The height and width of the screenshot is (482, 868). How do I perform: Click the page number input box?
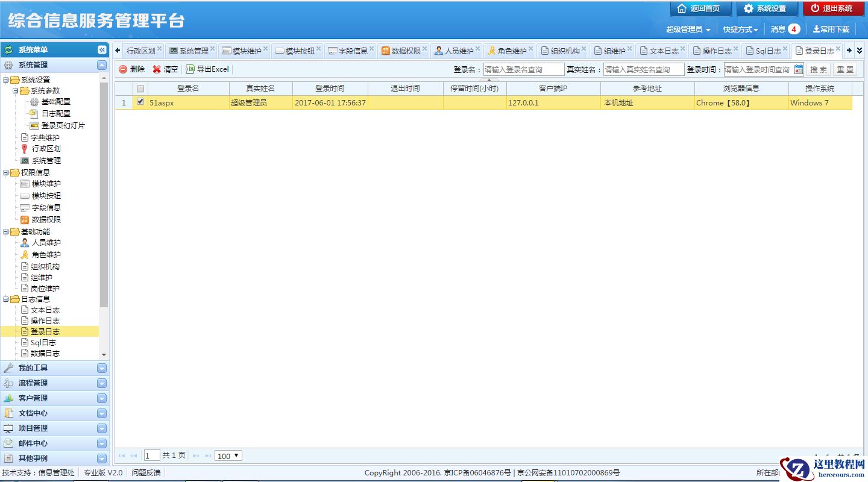pyautogui.click(x=152, y=456)
